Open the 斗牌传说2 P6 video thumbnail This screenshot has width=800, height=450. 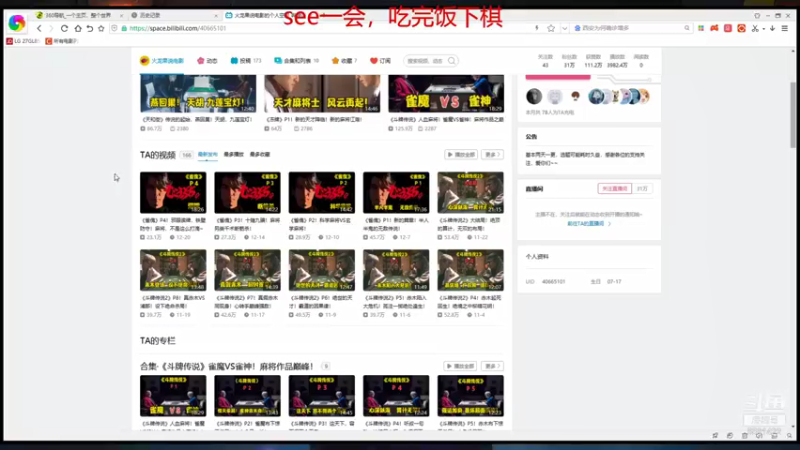322,270
